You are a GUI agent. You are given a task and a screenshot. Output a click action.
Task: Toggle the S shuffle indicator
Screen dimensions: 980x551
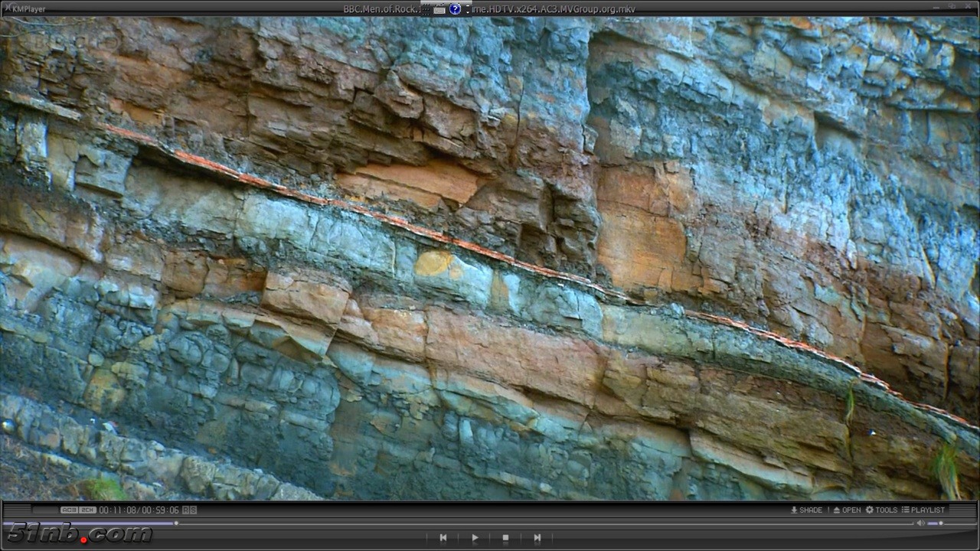pos(193,510)
